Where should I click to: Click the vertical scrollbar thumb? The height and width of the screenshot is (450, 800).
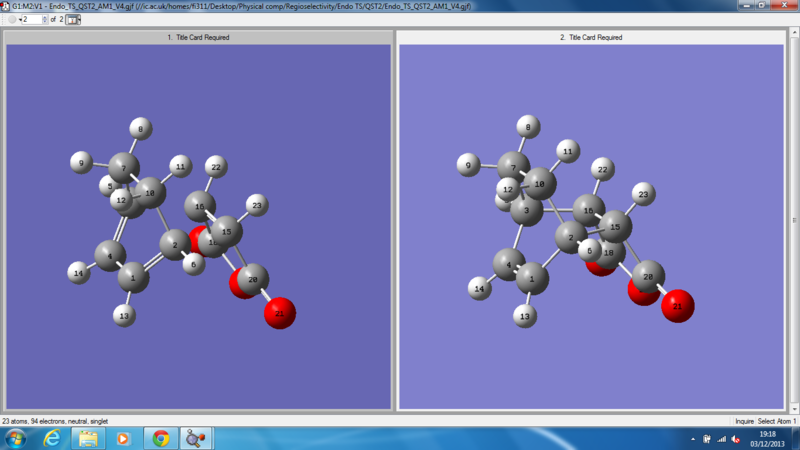(794, 220)
